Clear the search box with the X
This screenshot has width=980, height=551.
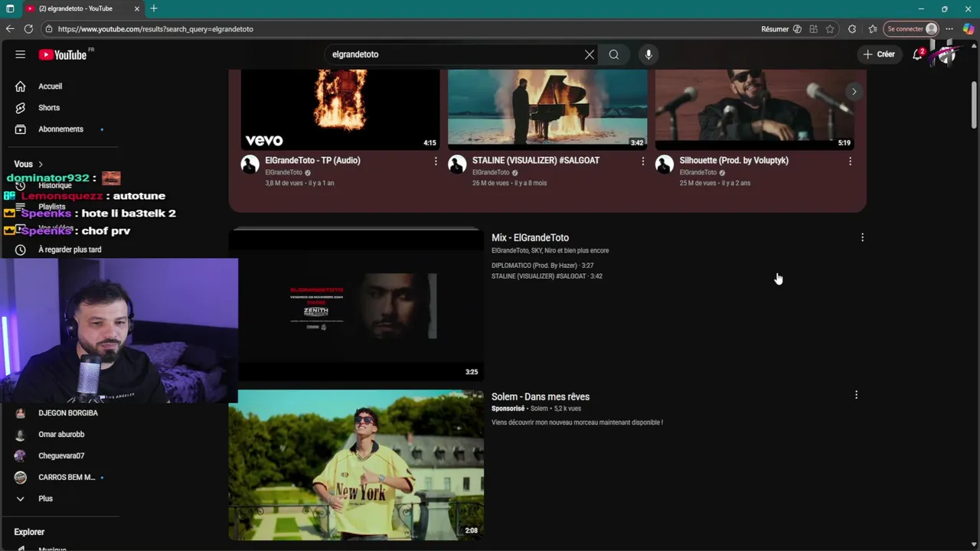(x=589, y=54)
